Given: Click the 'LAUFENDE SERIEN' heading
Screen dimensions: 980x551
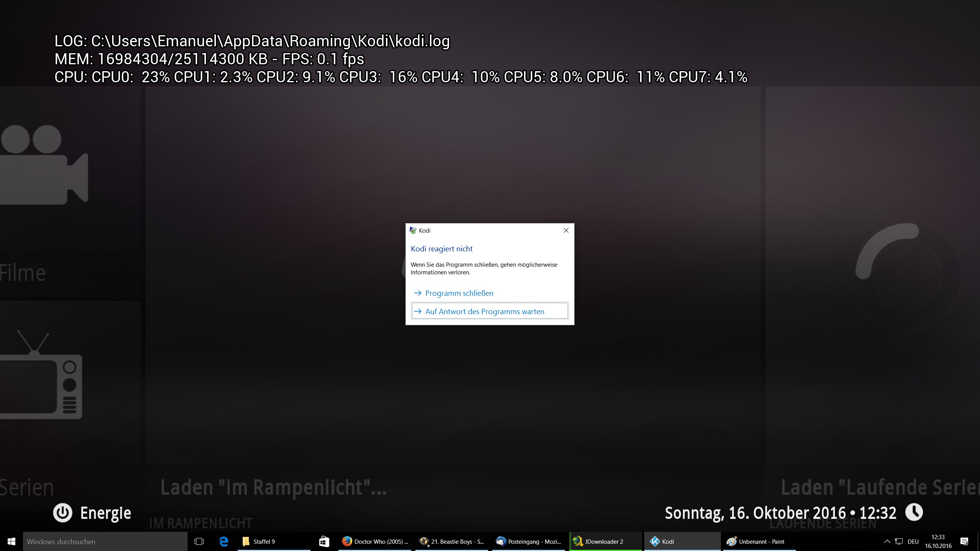Looking at the screenshot, I should pos(823,523).
